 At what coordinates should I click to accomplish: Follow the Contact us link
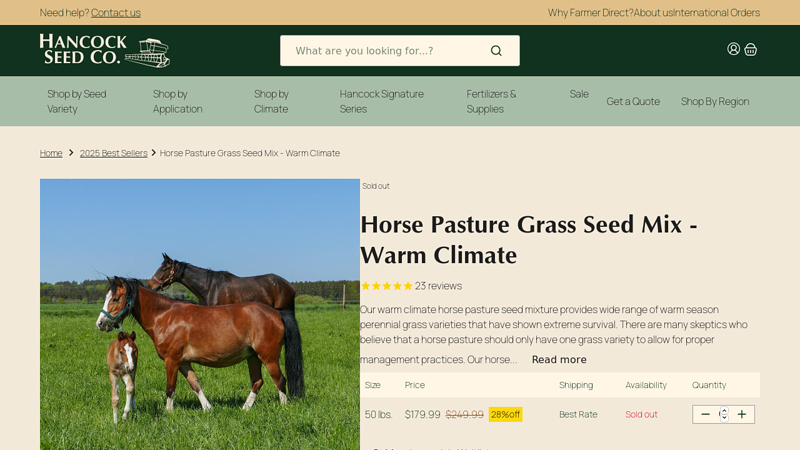[x=116, y=13]
